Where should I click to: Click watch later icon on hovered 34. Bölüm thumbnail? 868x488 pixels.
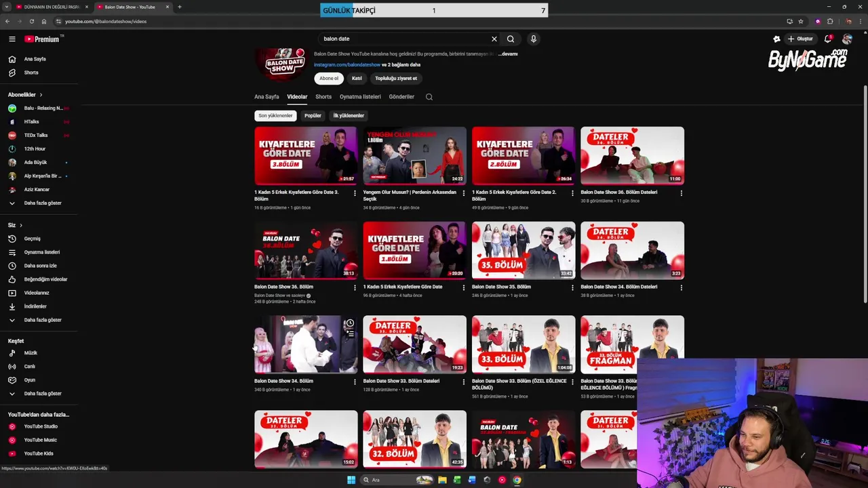(350, 323)
